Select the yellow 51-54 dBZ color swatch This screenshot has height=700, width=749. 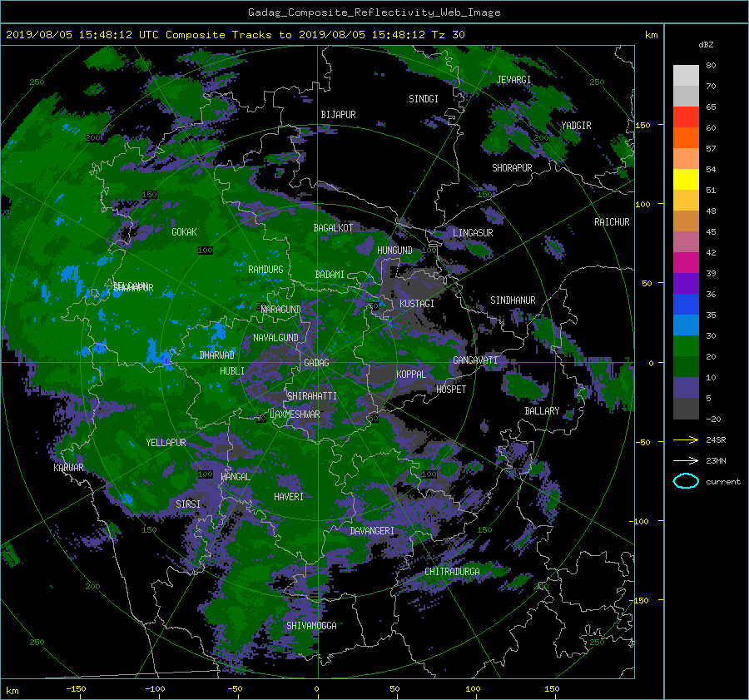[x=686, y=180]
